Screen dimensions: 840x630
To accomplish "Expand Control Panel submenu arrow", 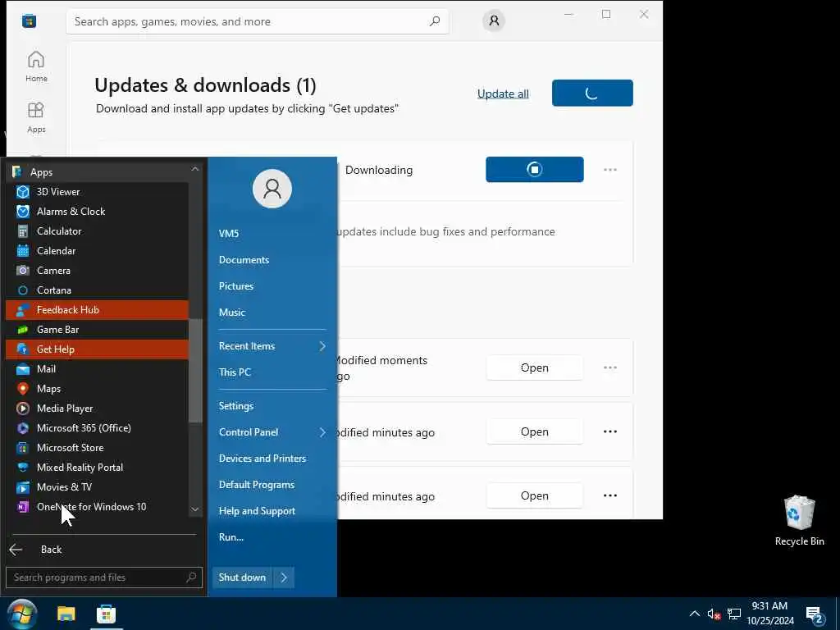I will [322, 432].
